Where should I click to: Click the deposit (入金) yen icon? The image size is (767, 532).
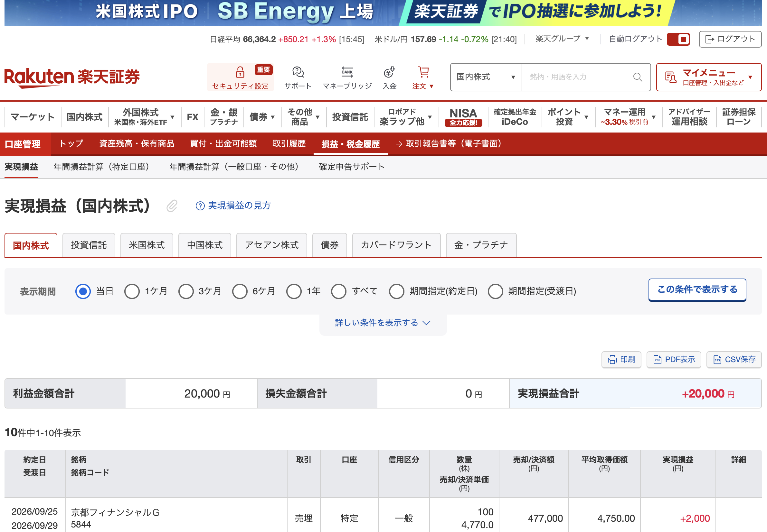[x=389, y=72]
